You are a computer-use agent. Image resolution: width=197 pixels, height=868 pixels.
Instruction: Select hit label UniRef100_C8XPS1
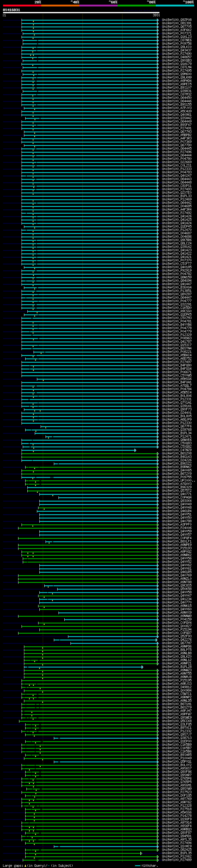177,186
